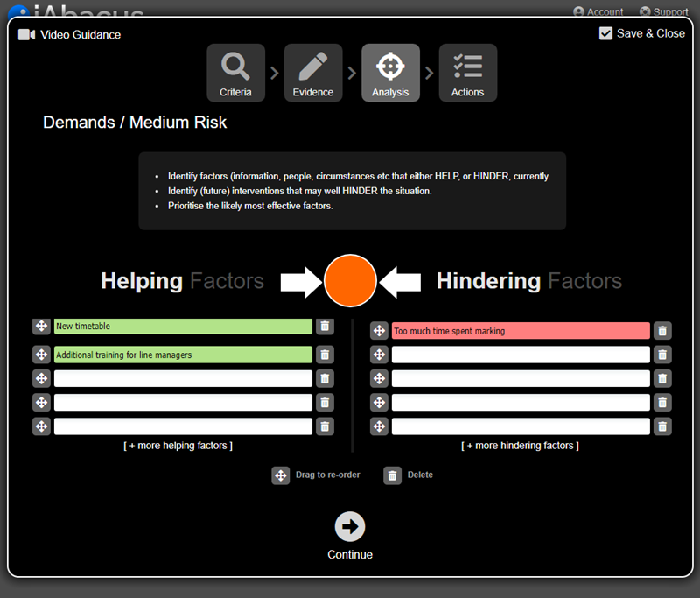Go to the Actions step
The height and width of the screenshot is (598, 700).
coord(468,73)
